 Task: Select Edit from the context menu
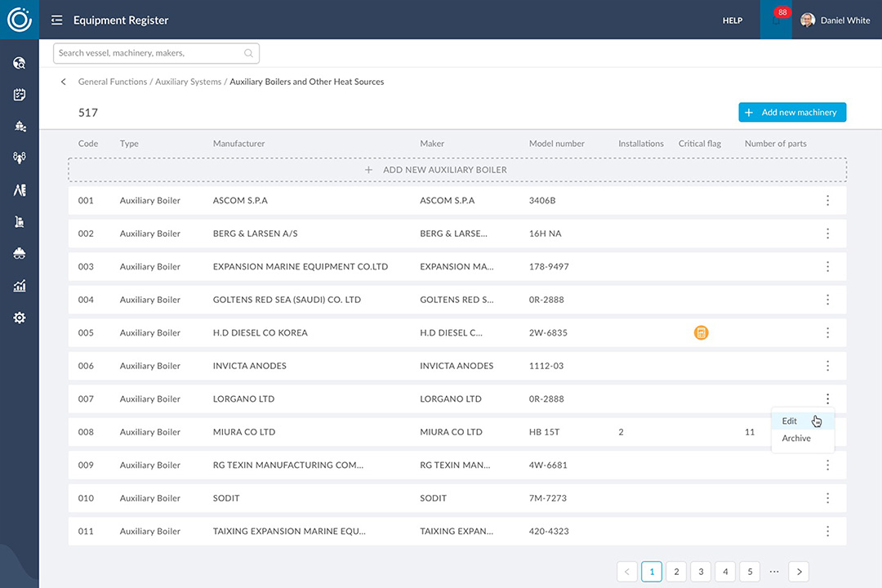790,421
